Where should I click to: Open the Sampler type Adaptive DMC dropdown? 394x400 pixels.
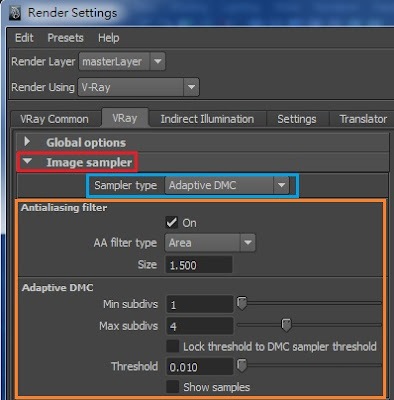(227, 185)
